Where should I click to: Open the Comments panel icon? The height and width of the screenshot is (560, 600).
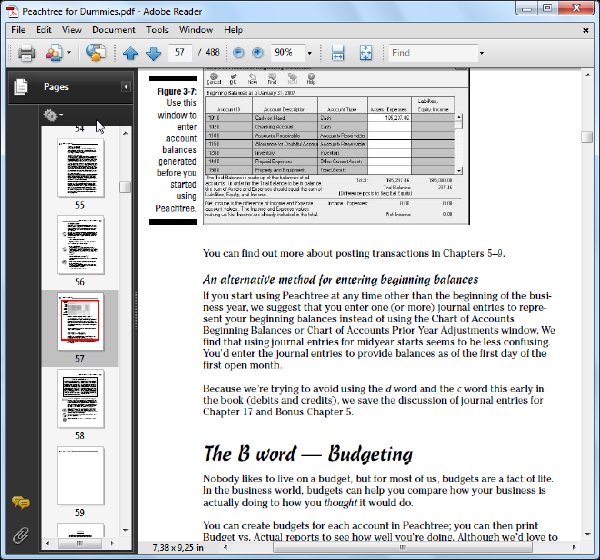point(21,502)
